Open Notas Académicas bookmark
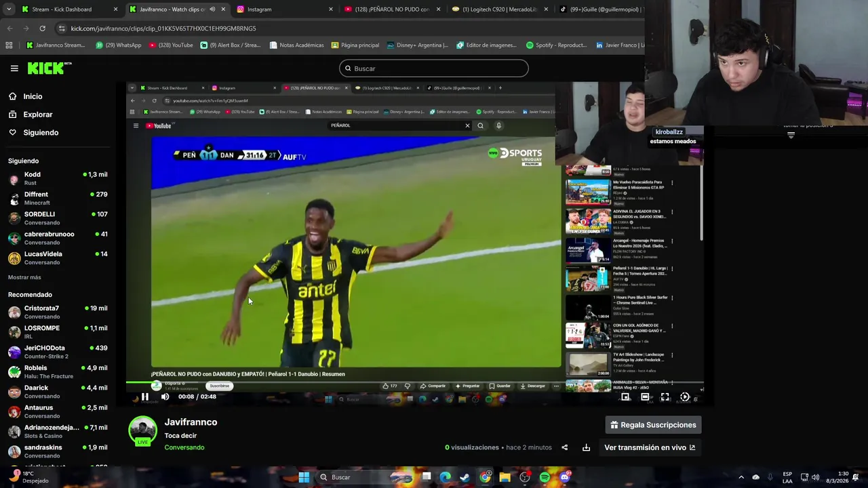 (x=296, y=45)
